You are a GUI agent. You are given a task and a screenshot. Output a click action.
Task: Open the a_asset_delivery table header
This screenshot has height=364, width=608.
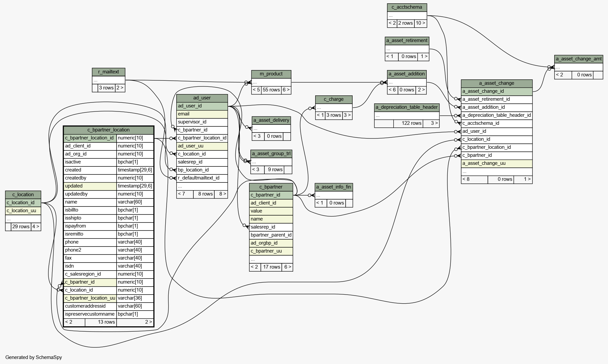pos(271,120)
